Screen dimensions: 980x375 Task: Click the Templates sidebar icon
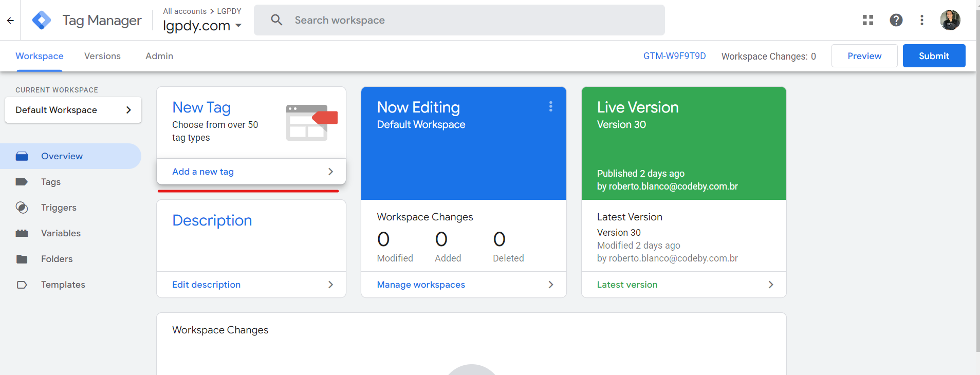tap(22, 285)
